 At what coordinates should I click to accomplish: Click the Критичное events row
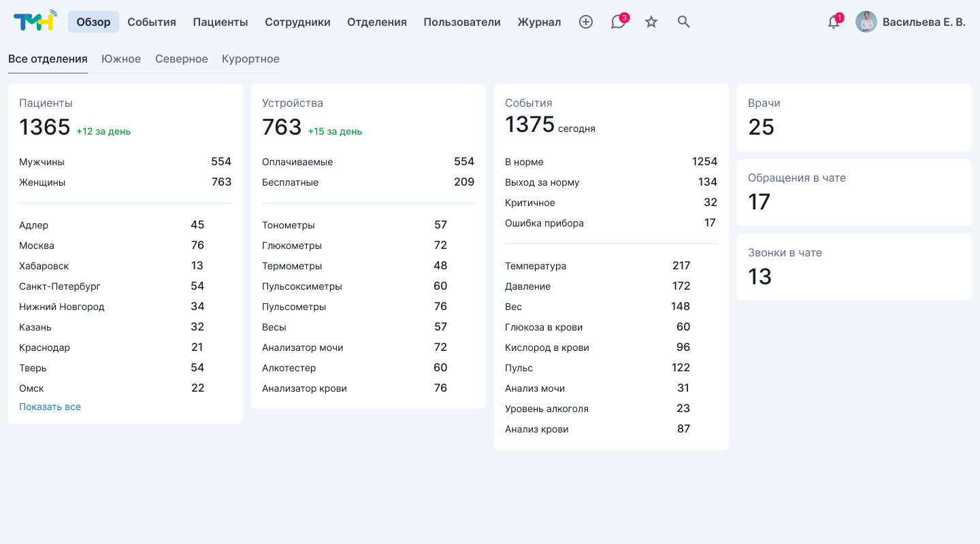[x=611, y=203]
